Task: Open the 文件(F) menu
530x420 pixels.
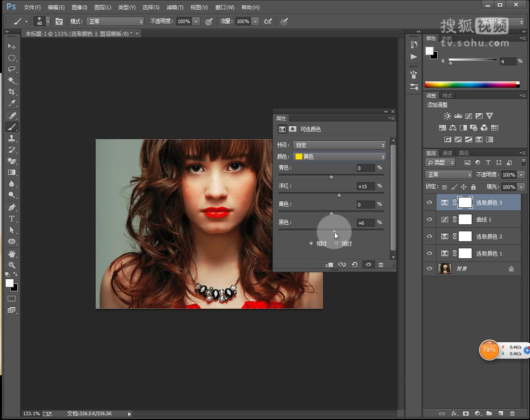Action: click(x=32, y=7)
